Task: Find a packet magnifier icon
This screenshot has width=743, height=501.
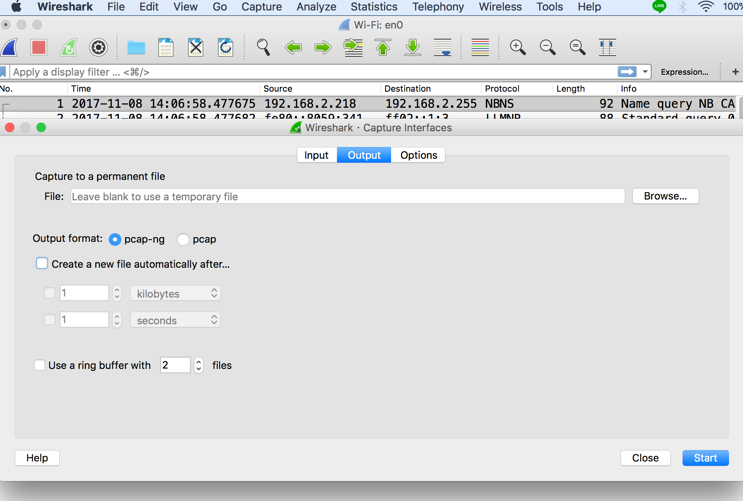Action: coord(263,47)
